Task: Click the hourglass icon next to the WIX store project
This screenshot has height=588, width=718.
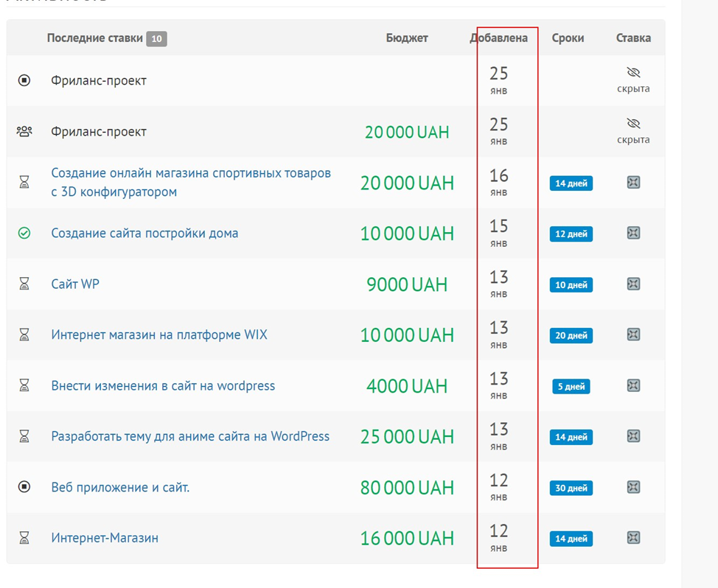Action: pos(24,335)
